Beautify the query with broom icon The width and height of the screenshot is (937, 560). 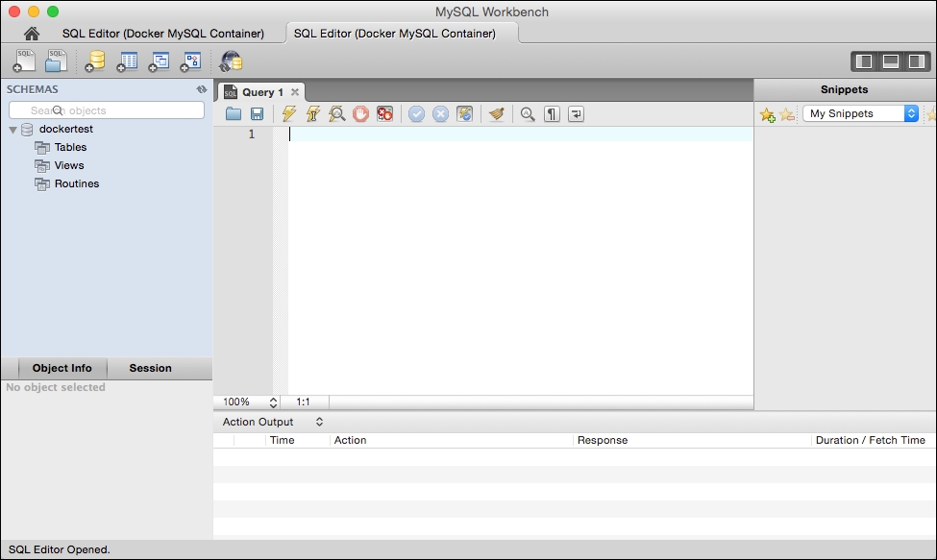(x=496, y=114)
